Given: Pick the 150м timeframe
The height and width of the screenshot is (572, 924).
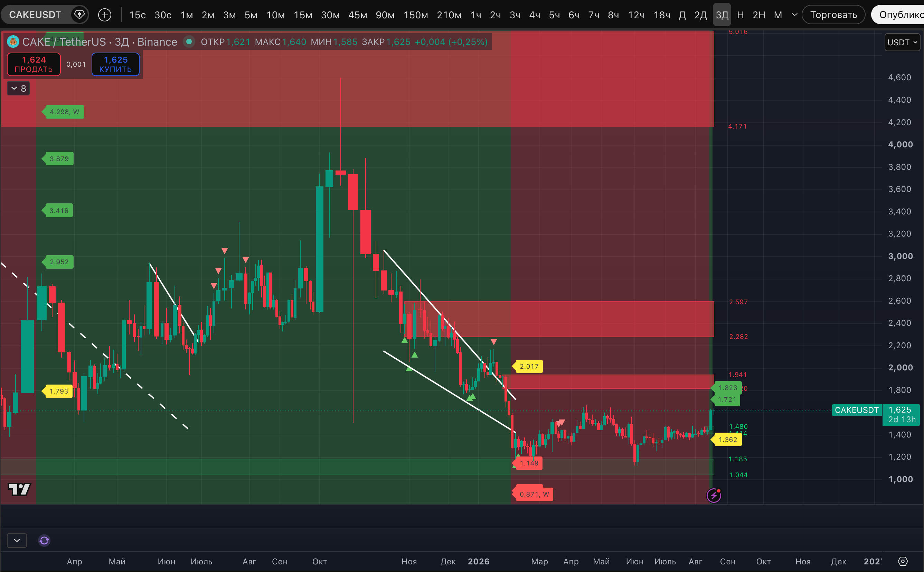Looking at the screenshot, I should 416,15.
